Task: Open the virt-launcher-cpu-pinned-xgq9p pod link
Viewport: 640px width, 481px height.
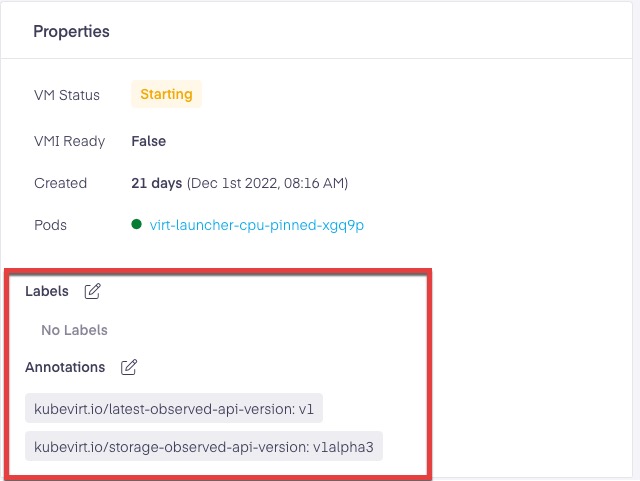Action: point(256,225)
